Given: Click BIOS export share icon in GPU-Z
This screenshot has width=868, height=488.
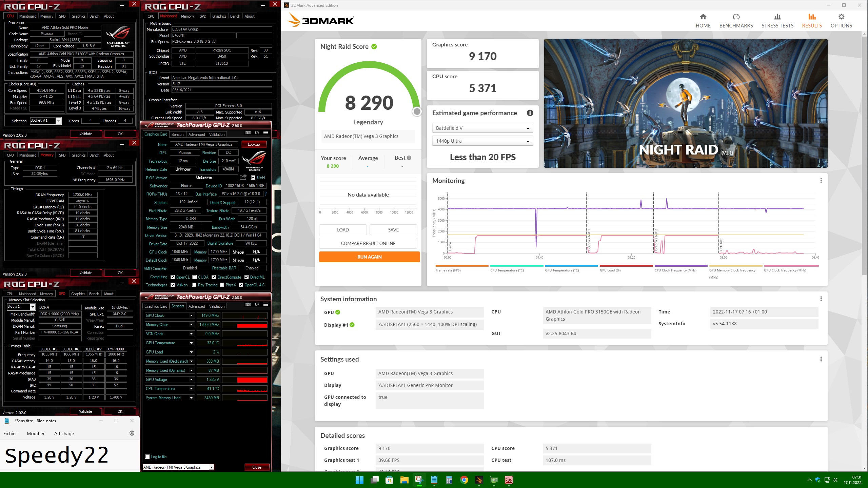Looking at the screenshot, I should point(243,177).
